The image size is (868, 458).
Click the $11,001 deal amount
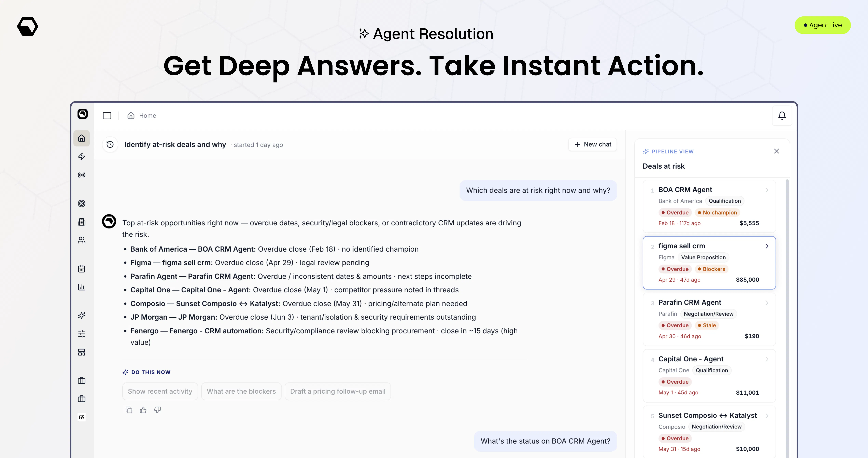click(x=747, y=393)
